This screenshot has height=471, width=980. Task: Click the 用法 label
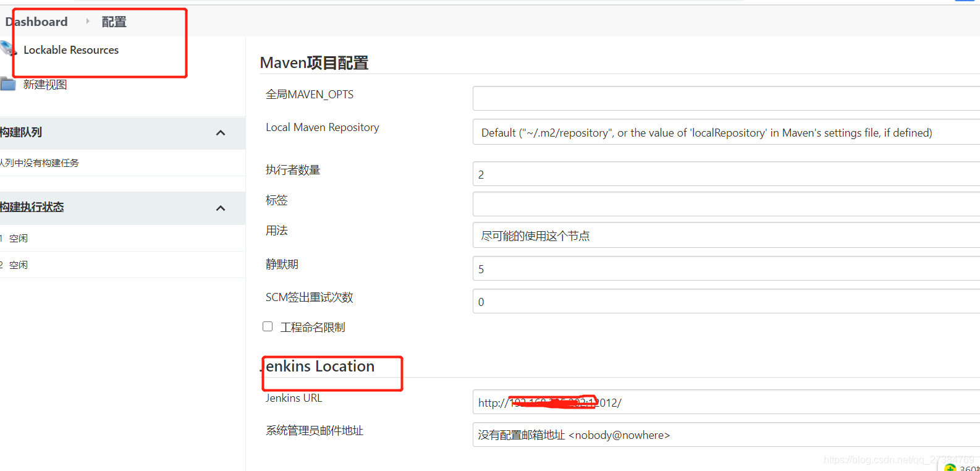277,231
